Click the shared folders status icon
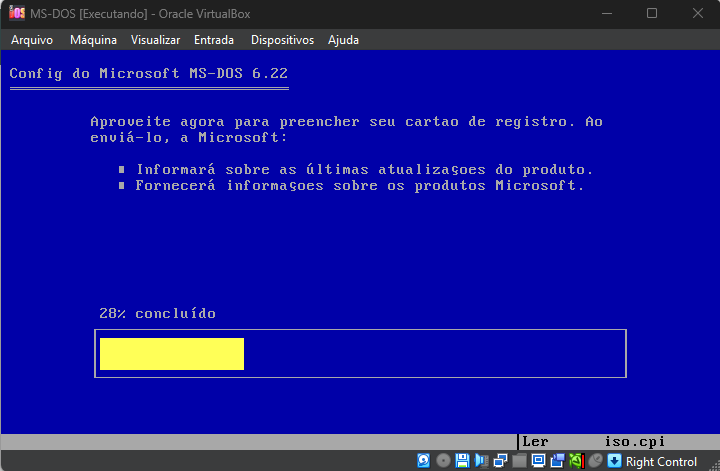This screenshot has height=471, width=720. (519, 460)
